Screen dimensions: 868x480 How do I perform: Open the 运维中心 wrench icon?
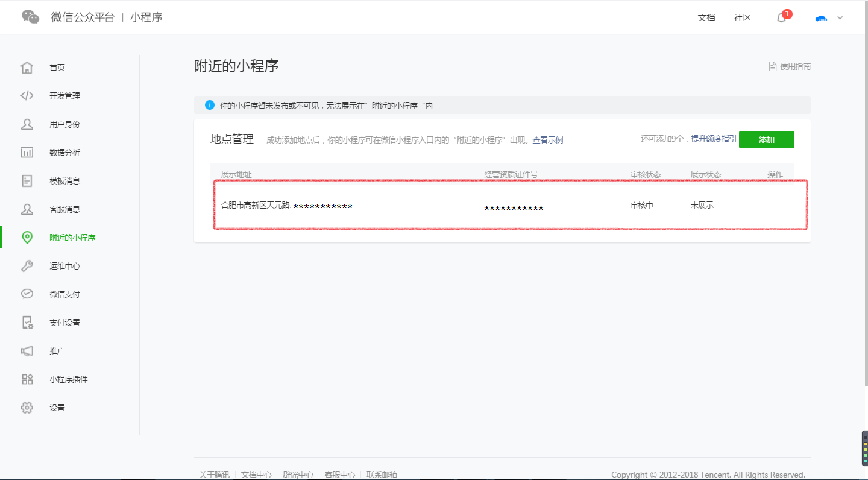click(x=27, y=265)
